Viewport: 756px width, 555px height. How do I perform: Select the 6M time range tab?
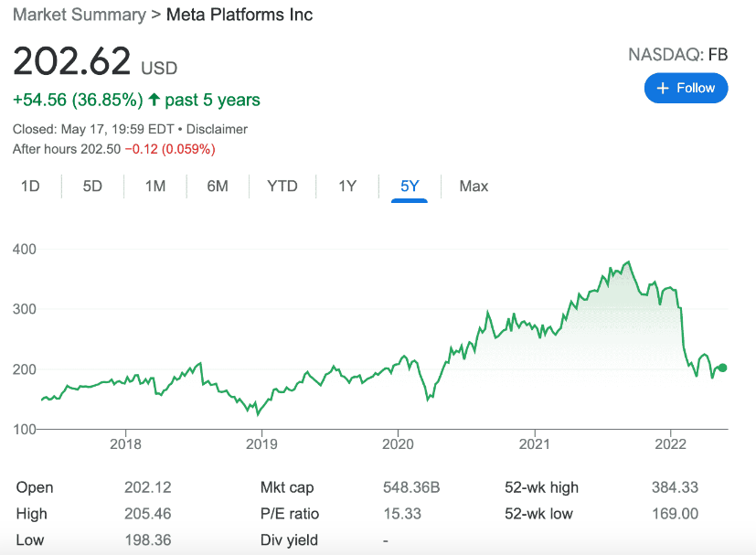click(218, 187)
